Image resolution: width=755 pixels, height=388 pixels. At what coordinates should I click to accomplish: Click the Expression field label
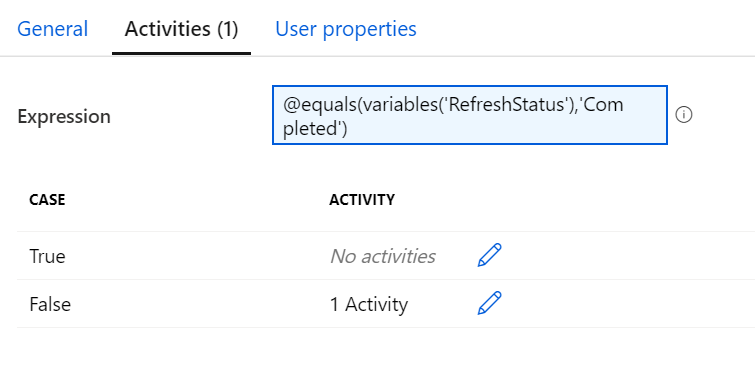click(64, 116)
